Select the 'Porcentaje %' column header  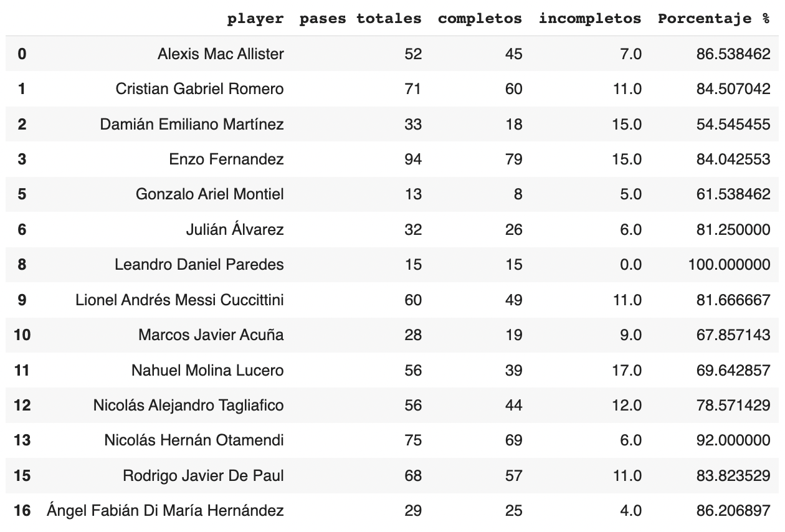(714, 19)
